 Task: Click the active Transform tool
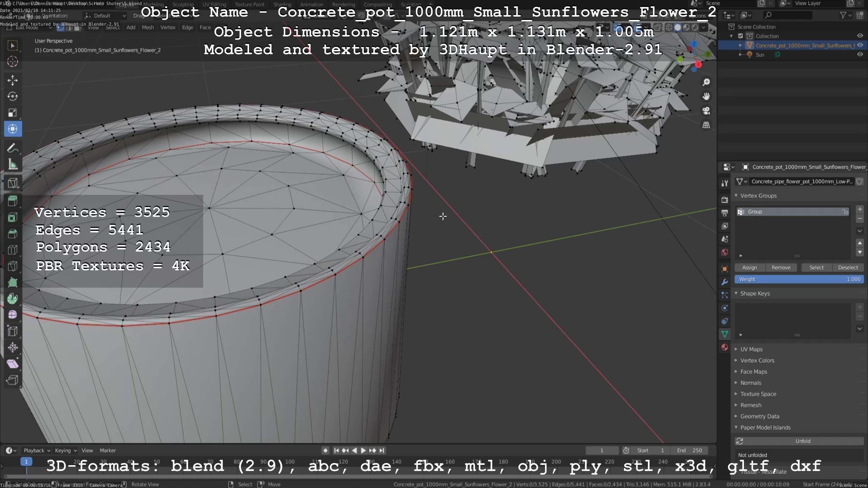(13, 129)
